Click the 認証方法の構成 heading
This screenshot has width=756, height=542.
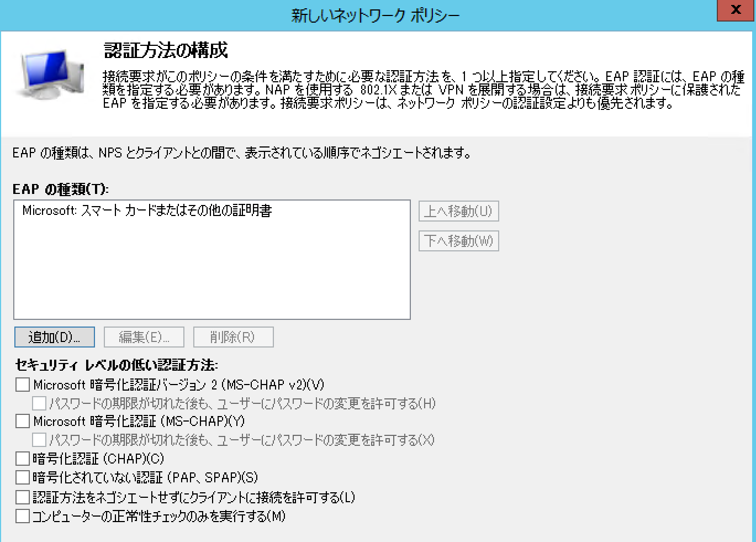tap(166, 50)
